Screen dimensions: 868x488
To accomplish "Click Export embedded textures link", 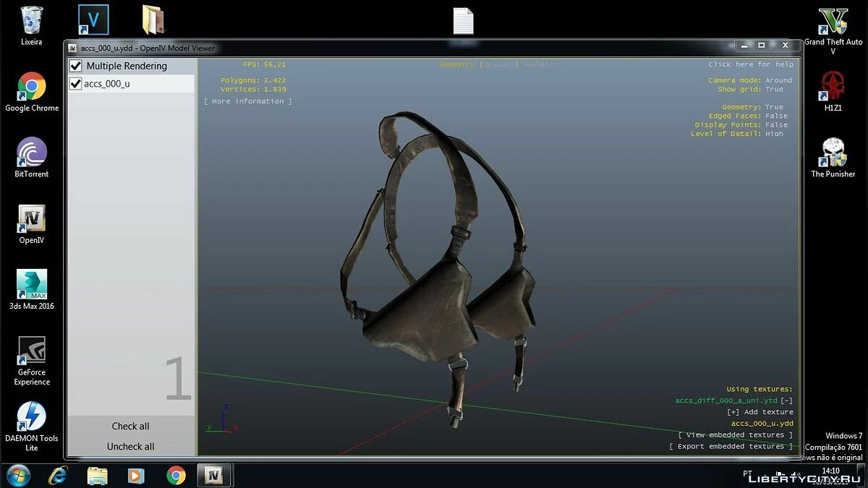I will [x=731, y=447].
